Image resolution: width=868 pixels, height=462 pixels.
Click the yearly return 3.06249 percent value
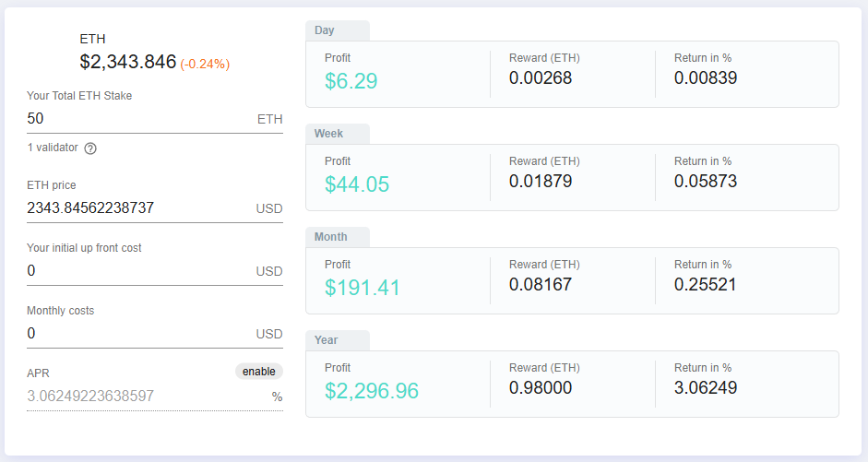(x=706, y=388)
